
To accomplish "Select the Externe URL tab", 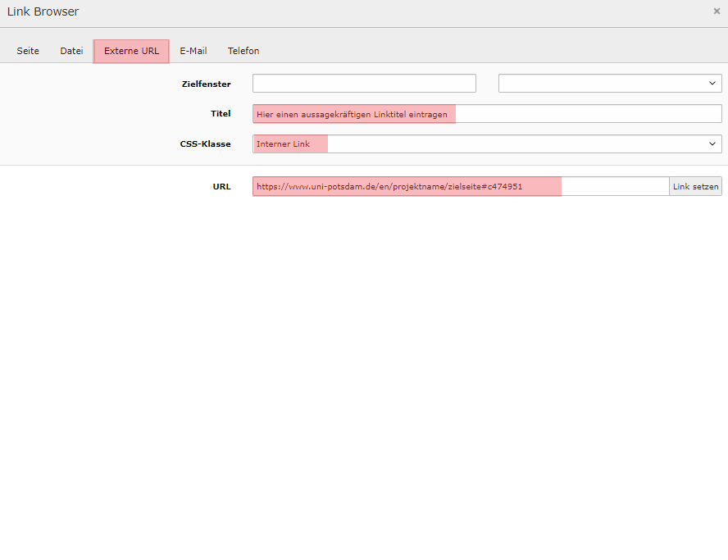I will click(131, 51).
